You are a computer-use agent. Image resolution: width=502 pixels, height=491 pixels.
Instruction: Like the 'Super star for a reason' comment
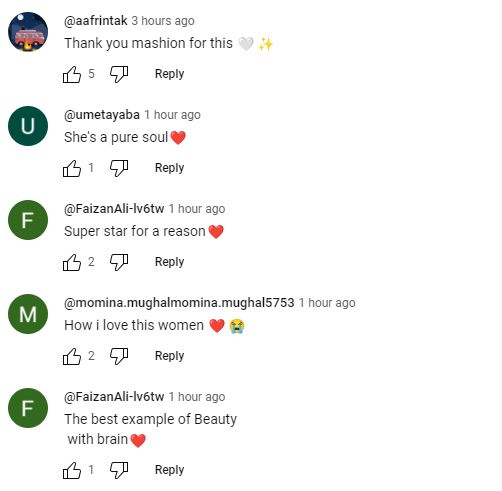72,262
